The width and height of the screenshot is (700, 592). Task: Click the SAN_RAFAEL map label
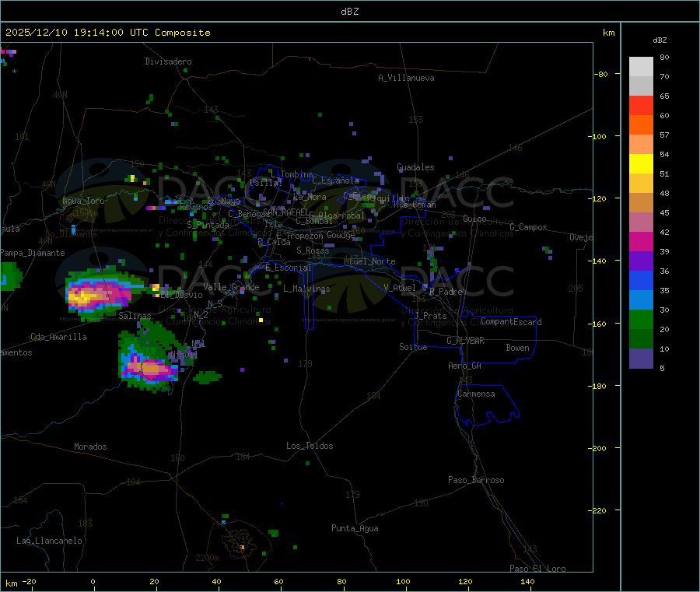pos(285,212)
